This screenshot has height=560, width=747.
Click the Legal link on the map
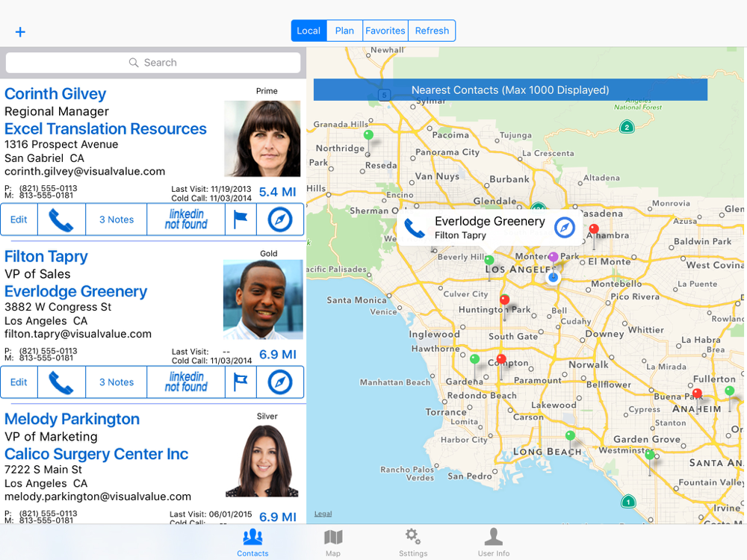coord(323,514)
